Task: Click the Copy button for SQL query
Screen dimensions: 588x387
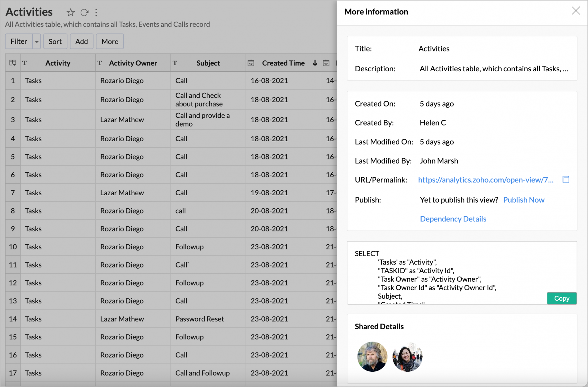Action: click(x=562, y=298)
